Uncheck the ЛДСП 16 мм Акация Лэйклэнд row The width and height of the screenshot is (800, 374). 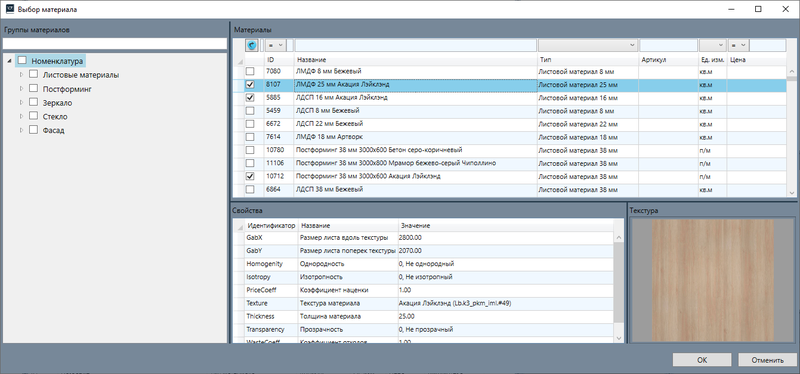250,97
